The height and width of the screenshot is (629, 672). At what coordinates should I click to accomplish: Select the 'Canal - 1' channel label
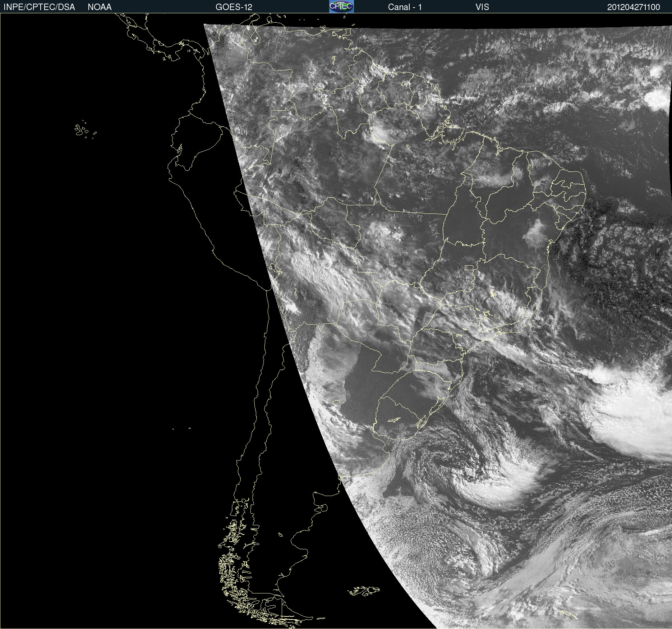pyautogui.click(x=405, y=7)
